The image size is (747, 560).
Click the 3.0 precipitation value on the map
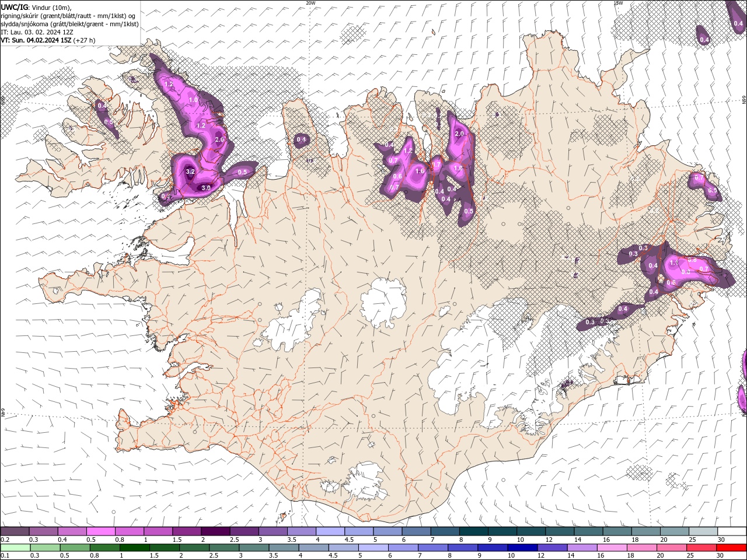pos(206,188)
